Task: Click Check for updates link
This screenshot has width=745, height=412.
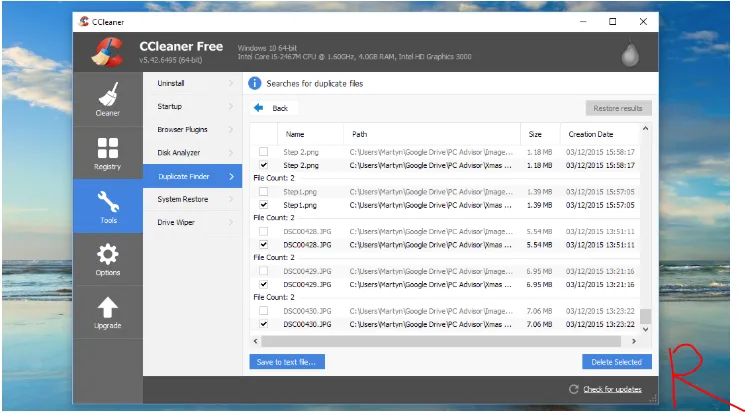Action: click(x=612, y=389)
